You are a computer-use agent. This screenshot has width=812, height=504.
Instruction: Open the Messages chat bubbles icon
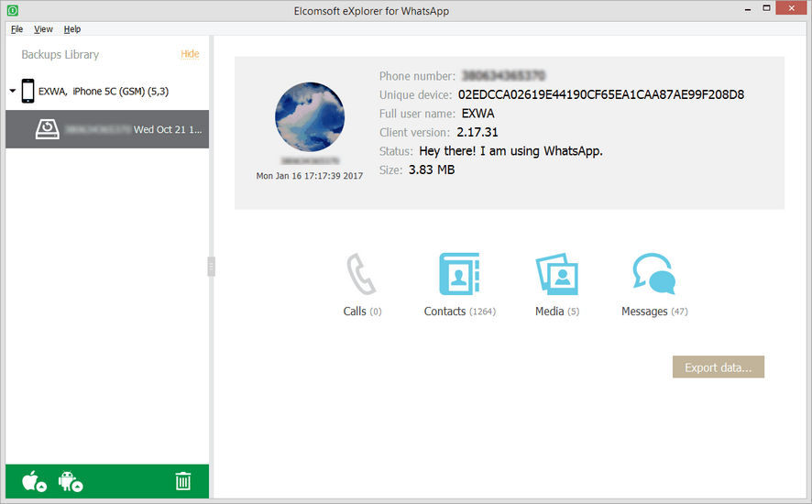654,273
